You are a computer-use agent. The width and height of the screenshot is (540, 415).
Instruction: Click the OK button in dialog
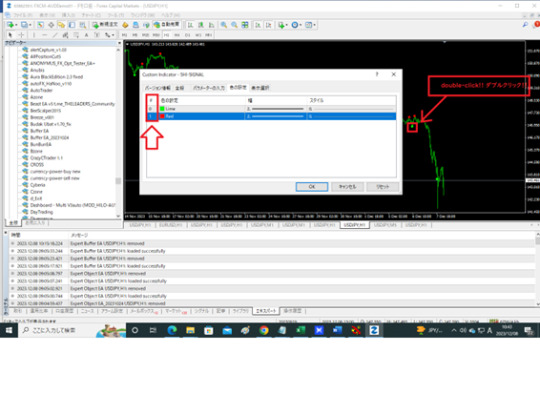pos(312,187)
